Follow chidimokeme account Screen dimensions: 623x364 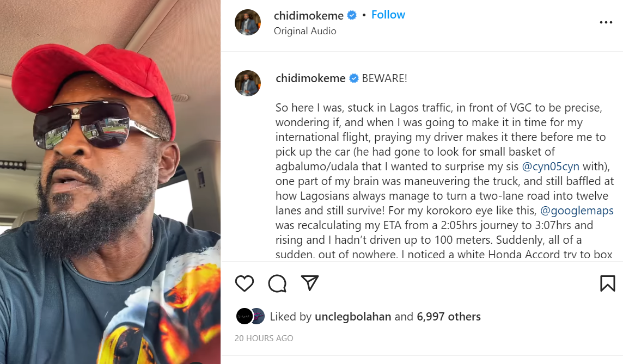(388, 15)
